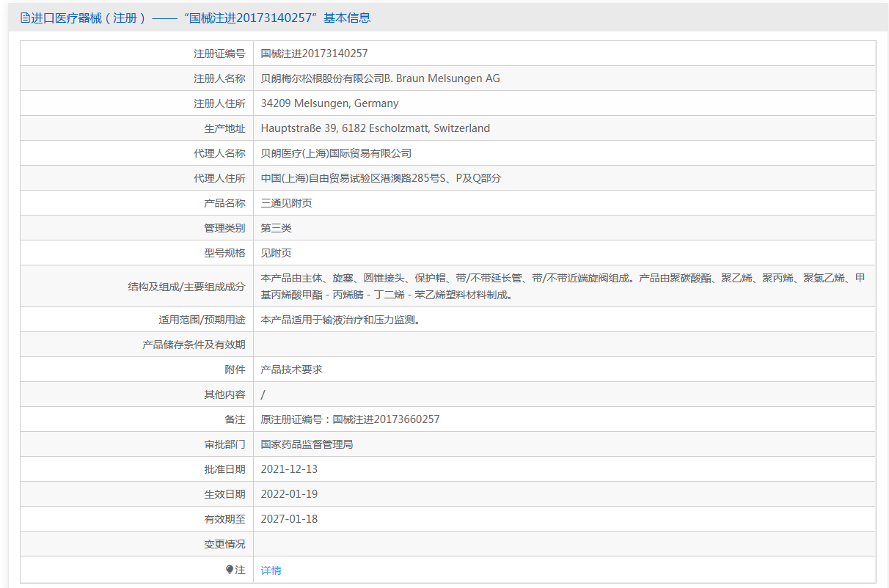Click the 管理类别 label
The width and height of the screenshot is (889, 588).
pyautogui.click(x=224, y=228)
